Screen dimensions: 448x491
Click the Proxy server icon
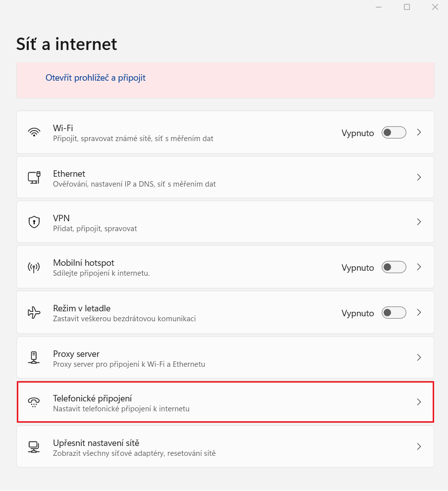(x=34, y=357)
